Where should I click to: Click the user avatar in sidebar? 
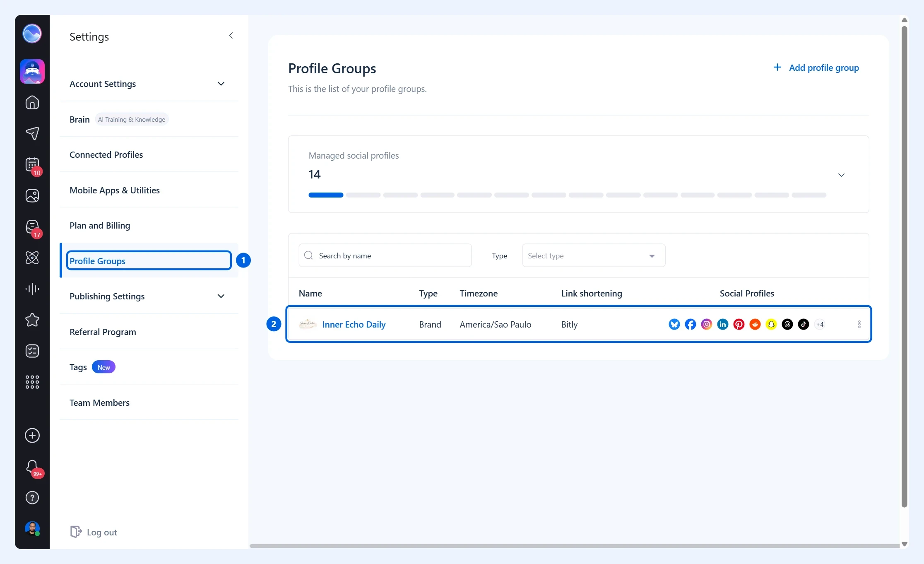point(32,528)
